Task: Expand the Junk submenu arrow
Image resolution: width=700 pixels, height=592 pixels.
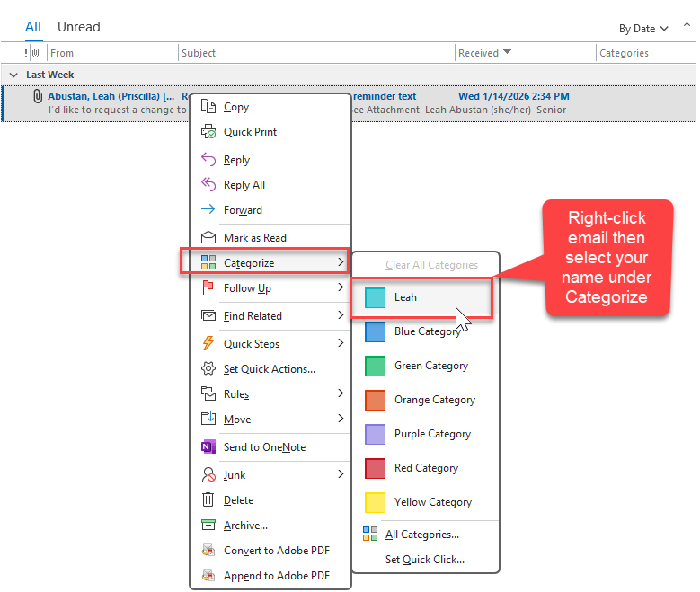Action: [x=341, y=474]
